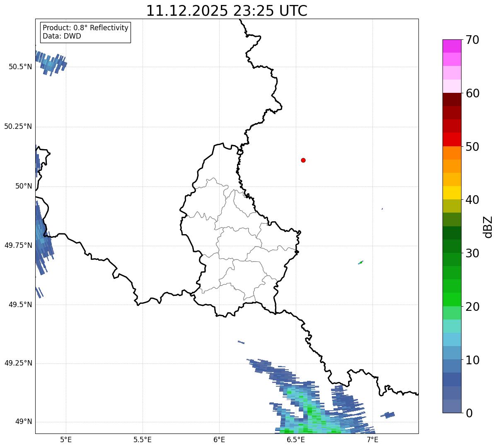Click the 49°N latitude tick label
This screenshot has height=448, width=498.
tap(24, 422)
